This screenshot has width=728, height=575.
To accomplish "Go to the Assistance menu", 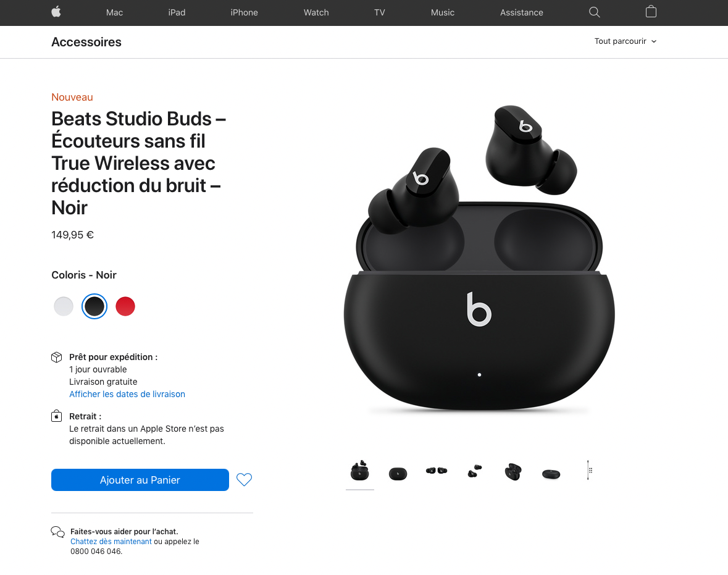I will tap(521, 12).
